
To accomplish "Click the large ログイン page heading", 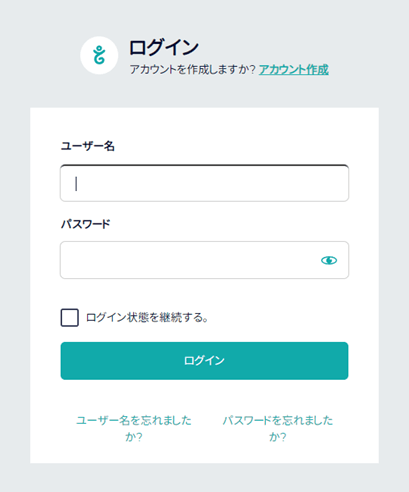I will (164, 47).
